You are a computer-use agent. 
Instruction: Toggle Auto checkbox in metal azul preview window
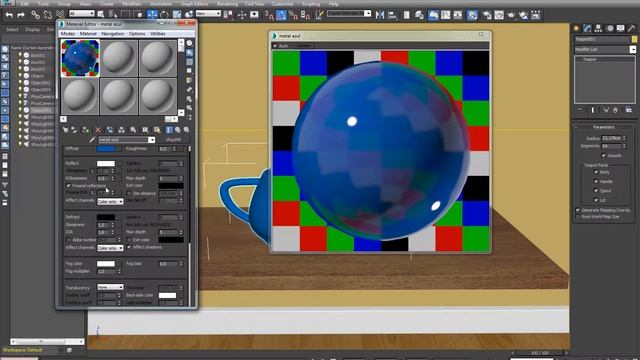[x=275, y=46]
